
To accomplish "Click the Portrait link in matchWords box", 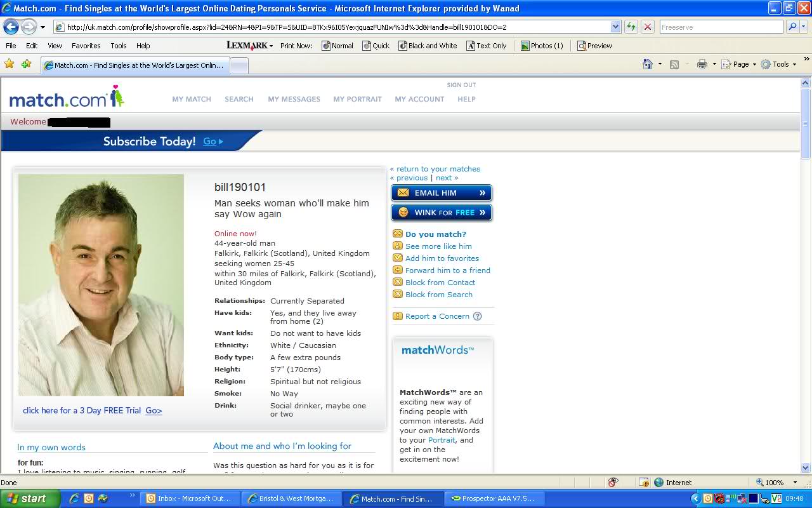I will point(442,440).
